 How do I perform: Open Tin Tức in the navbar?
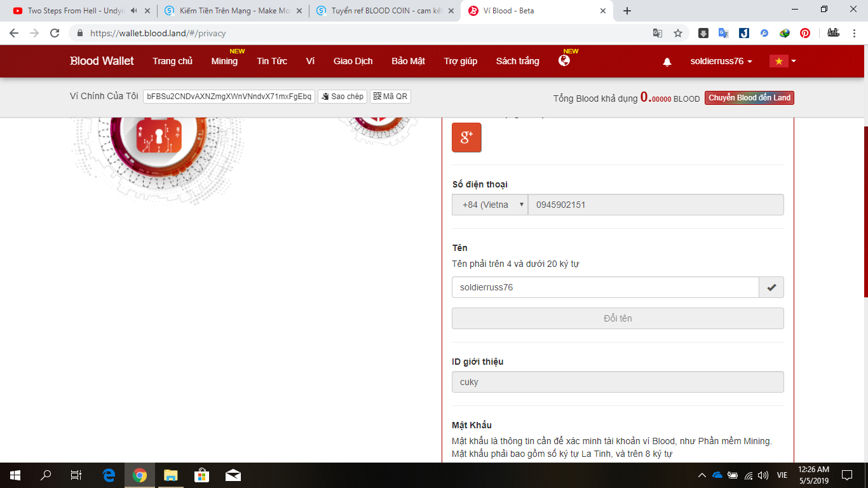click(272, 61)
